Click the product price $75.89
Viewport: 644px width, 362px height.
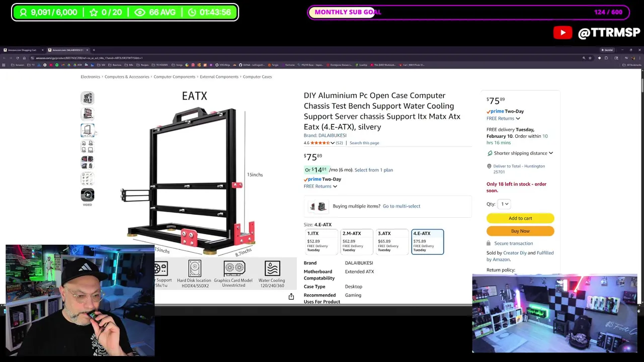(313, 157)
